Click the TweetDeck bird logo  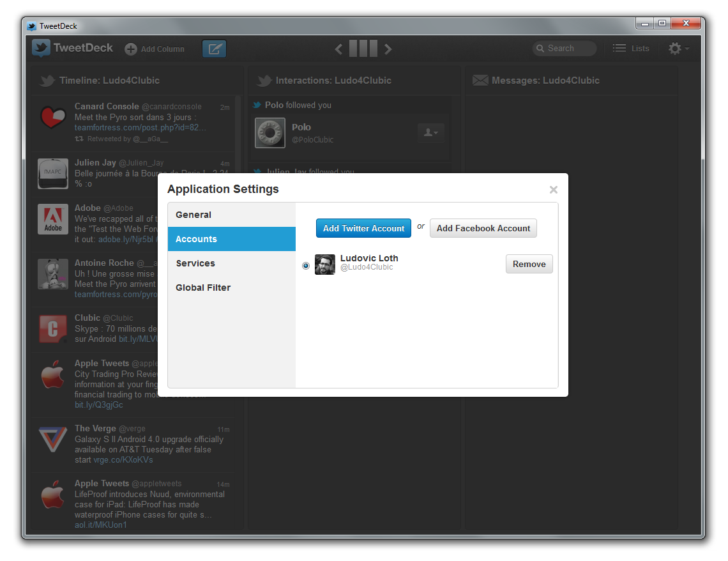click(42, 48)
